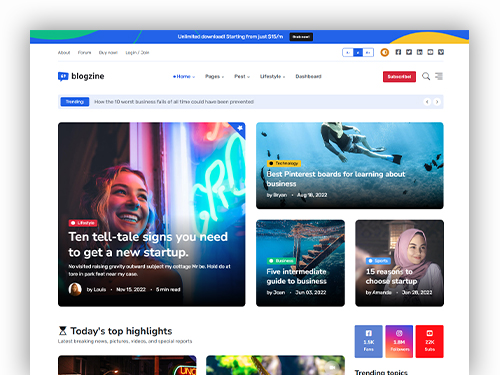Visit the LinkedIn icon in the top bar
The height and width of the screenshot is (375, 500).
[x=420, y=52]
